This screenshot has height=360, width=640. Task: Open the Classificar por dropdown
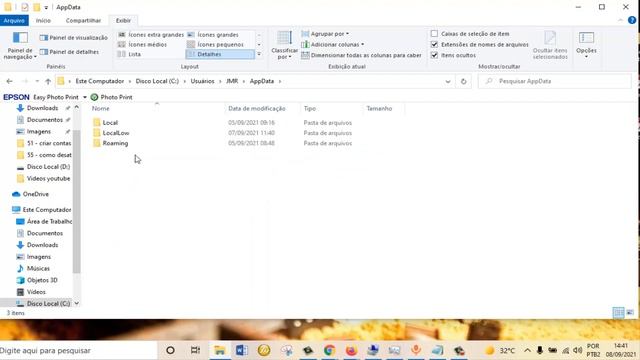[284, 45]
